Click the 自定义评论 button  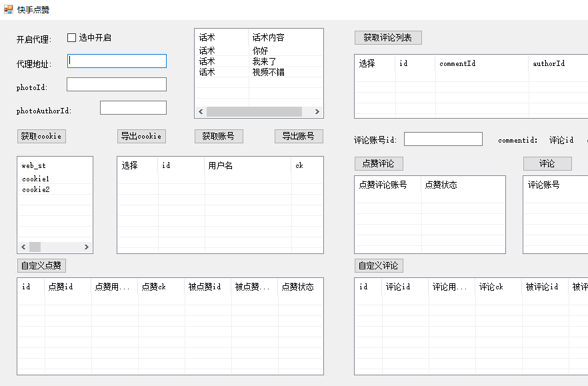(x=379, y=265)
